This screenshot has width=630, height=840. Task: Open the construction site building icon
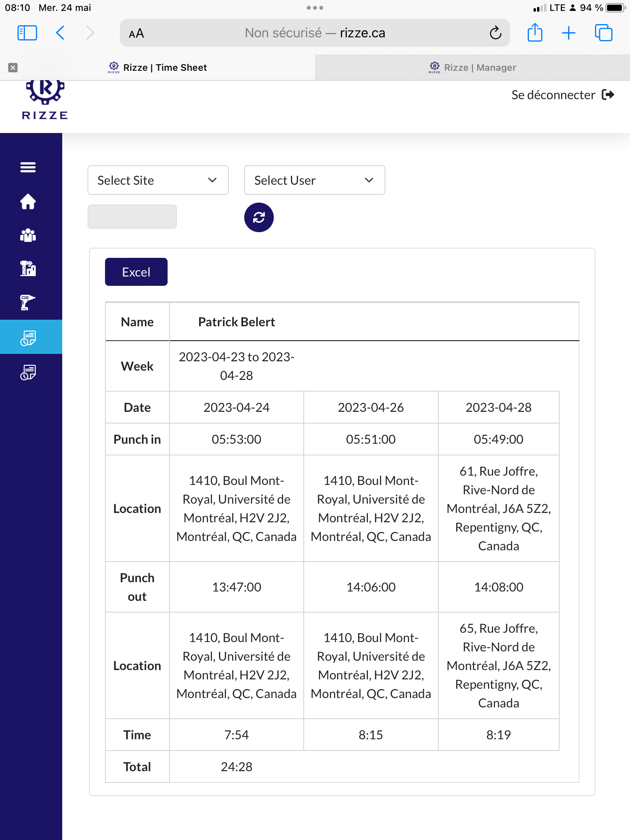point(28,269)
